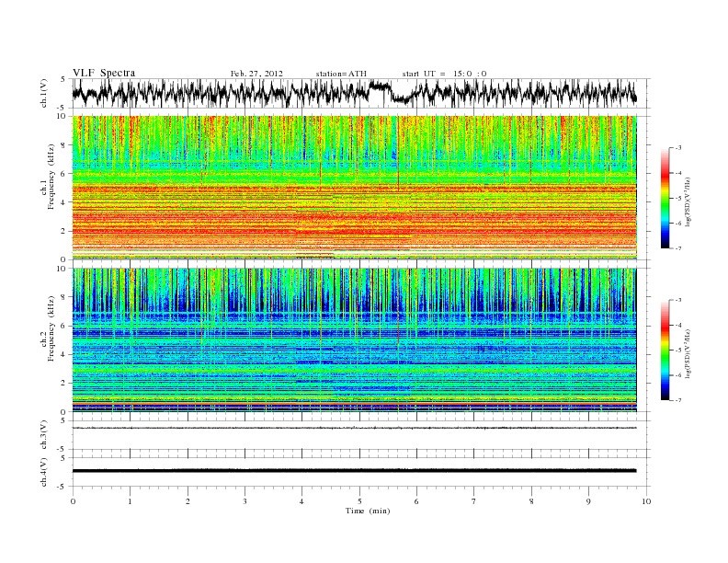Click the ch.2 frequency tick "6"
Screen dimensions: 728x563
point(64,326)
